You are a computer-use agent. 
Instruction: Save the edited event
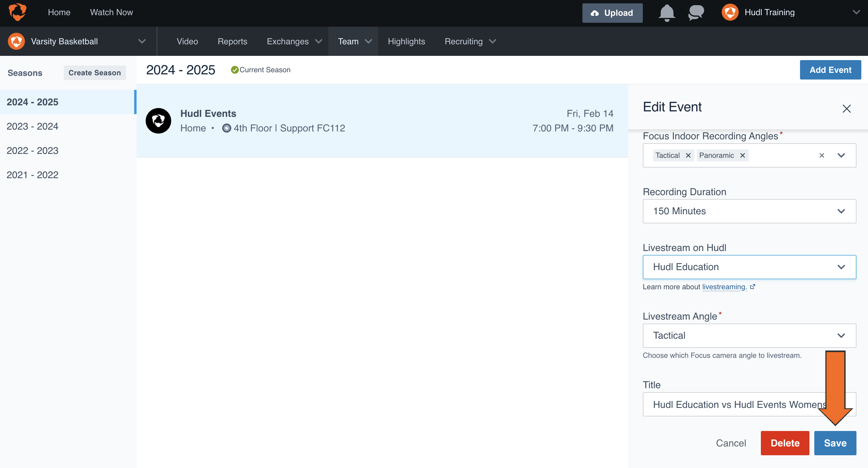coord(835,443)
